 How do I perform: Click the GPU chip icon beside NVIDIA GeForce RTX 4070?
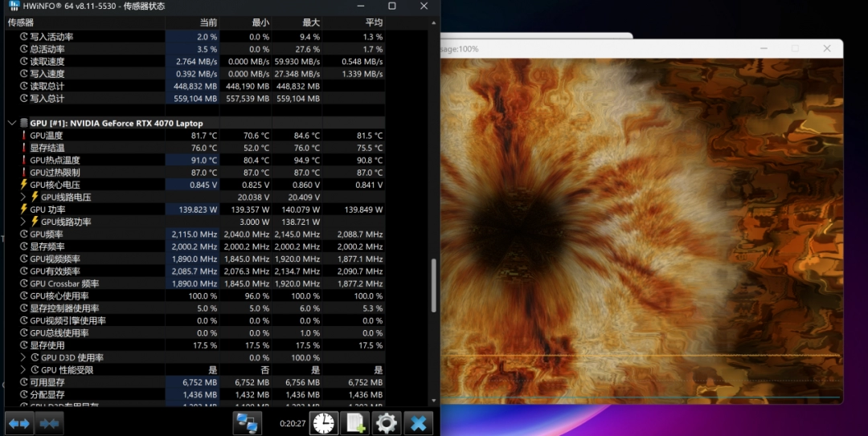tap(24, 123)
